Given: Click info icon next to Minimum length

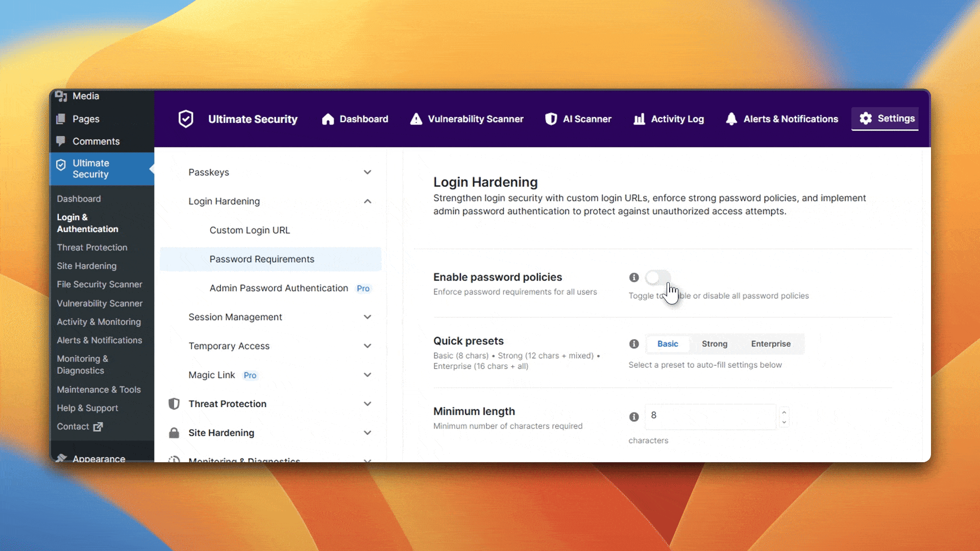Looking at the screenshot, I should click(634, 417).
